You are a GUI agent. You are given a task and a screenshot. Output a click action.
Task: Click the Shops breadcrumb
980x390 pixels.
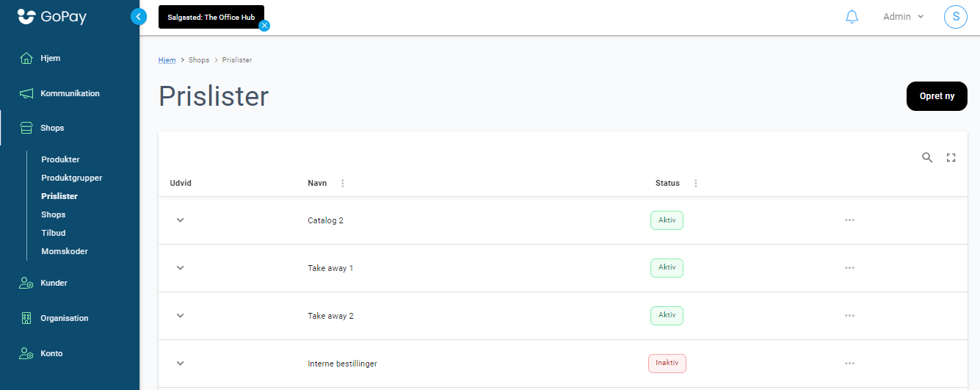(199, 60)
